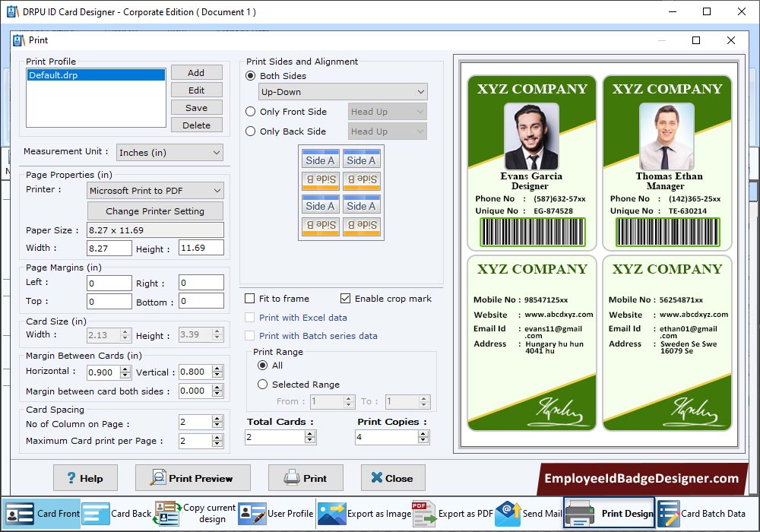Adjust No of Column on Page stepper
This screenshot has width=760, height=532.
click(217, 422)
